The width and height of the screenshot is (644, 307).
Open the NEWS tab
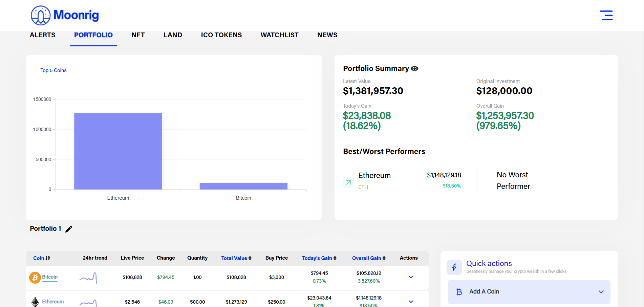pyautogui.click(x=327, y=35)
